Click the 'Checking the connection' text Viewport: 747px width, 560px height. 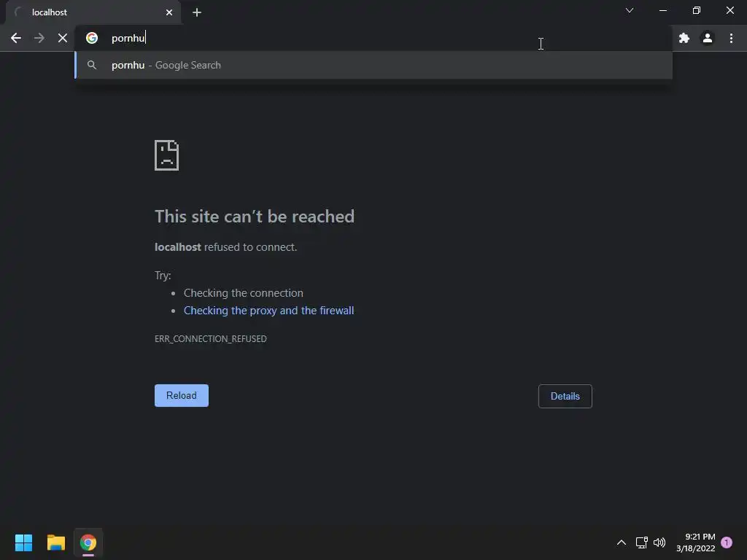tap(244, 293)
